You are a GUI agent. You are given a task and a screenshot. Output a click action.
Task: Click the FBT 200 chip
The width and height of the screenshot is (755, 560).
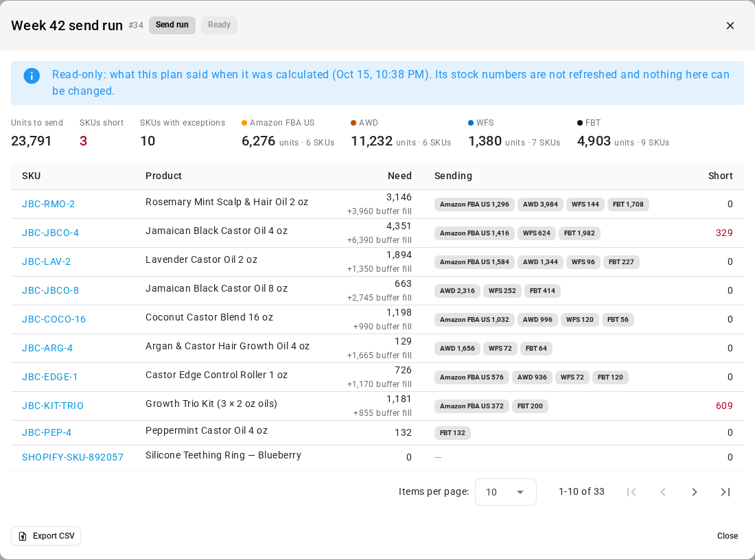coord(530,406)
